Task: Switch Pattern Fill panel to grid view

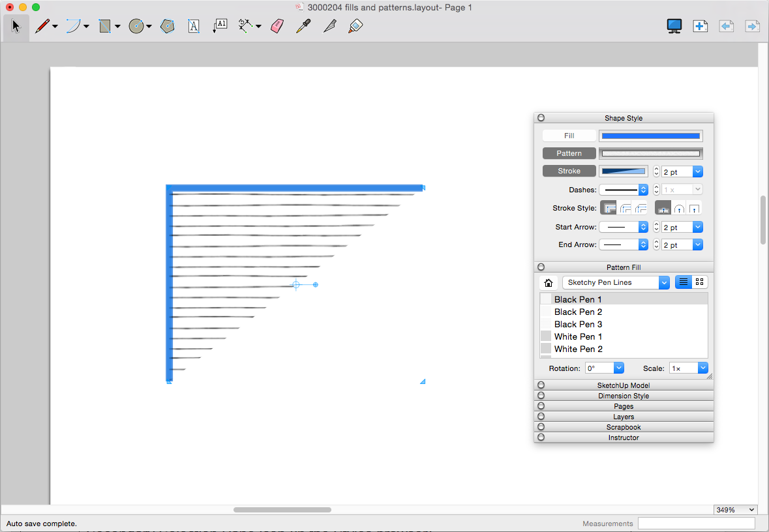Action: pos(699,282)
